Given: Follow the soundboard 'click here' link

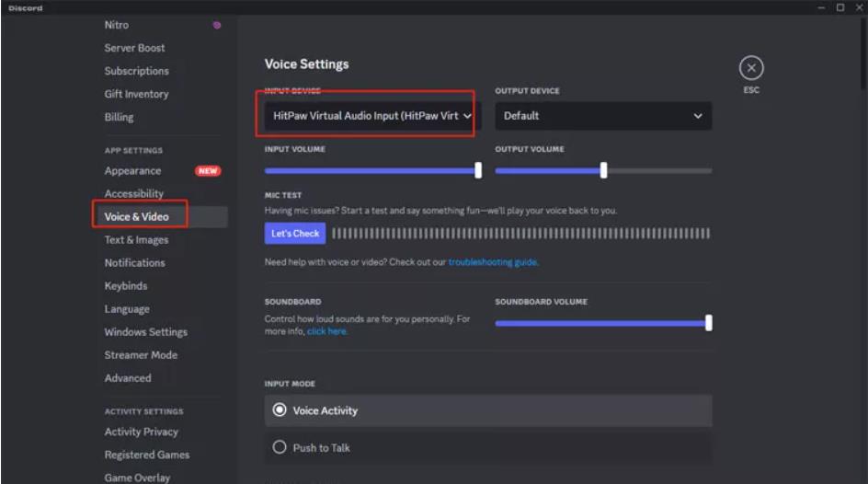Looking at the screenshot, I should [327, 331].
